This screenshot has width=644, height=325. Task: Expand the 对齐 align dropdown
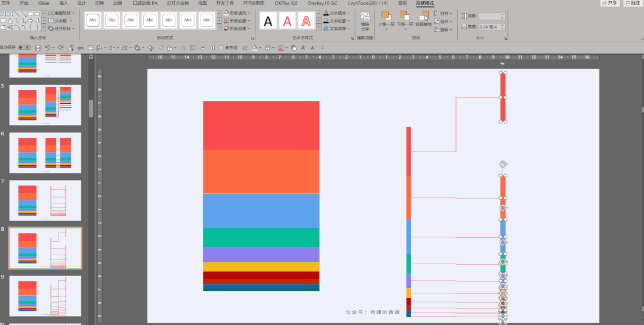point(443,13)
